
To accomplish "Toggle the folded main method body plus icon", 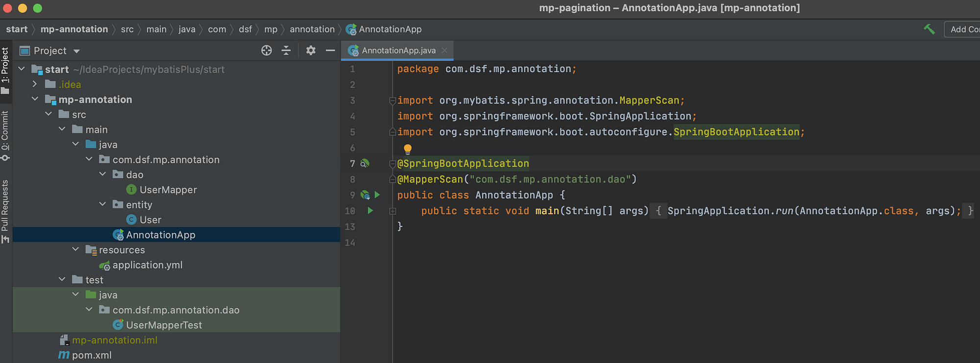I will point(392,211).
